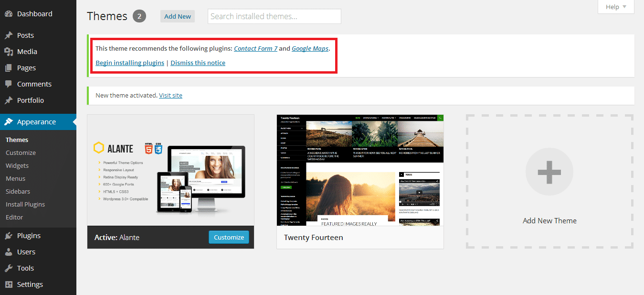The width and height of the screenshot is (644, 295).
Task: Click the Dashboard gauge icon
Action: tap(9, 14)
